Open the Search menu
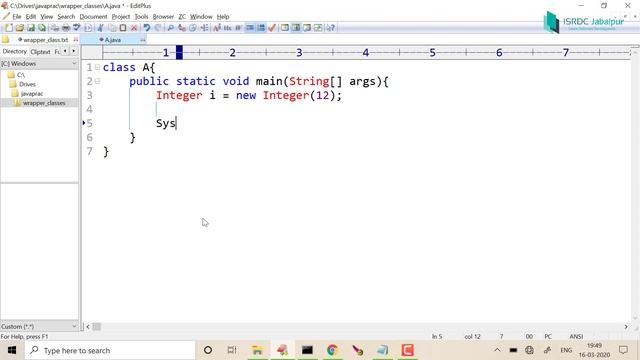The height and width of the screenshot is (360, 640). [x=66, y=17]
